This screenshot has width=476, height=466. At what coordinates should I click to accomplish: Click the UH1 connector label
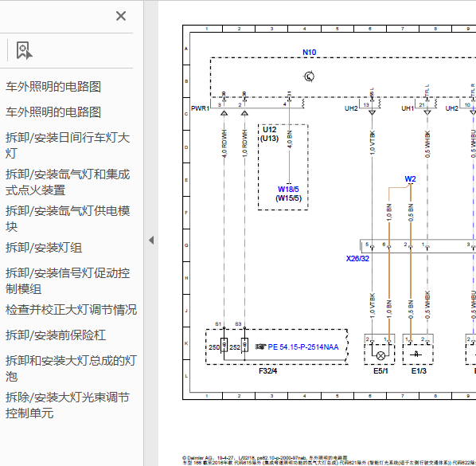pos(408,108)
